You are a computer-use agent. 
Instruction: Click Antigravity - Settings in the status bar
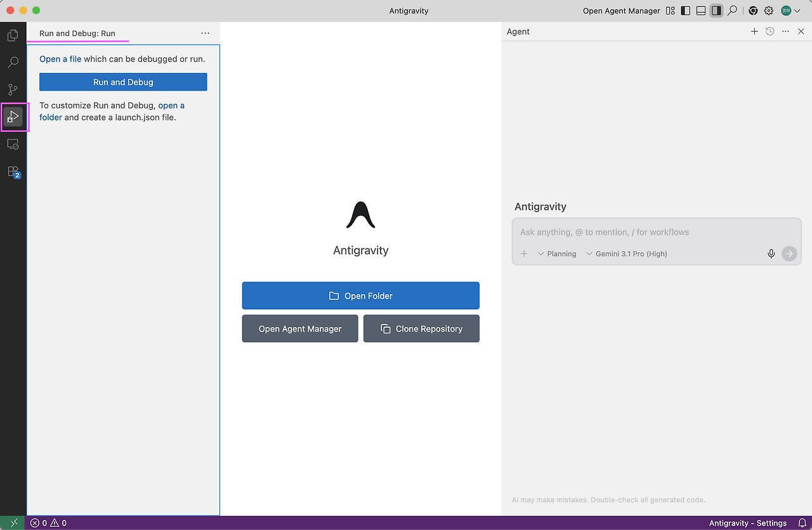(x=748, y=523)
